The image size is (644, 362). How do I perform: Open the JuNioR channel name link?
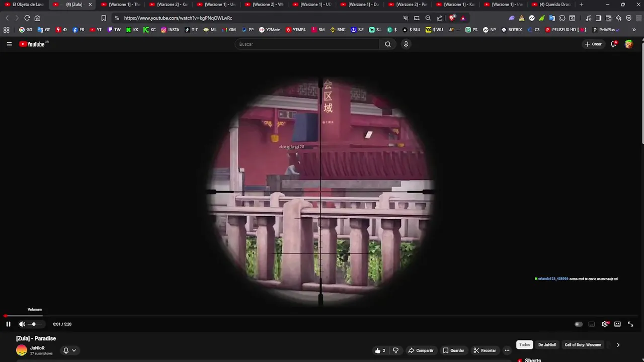pos(37,348)
